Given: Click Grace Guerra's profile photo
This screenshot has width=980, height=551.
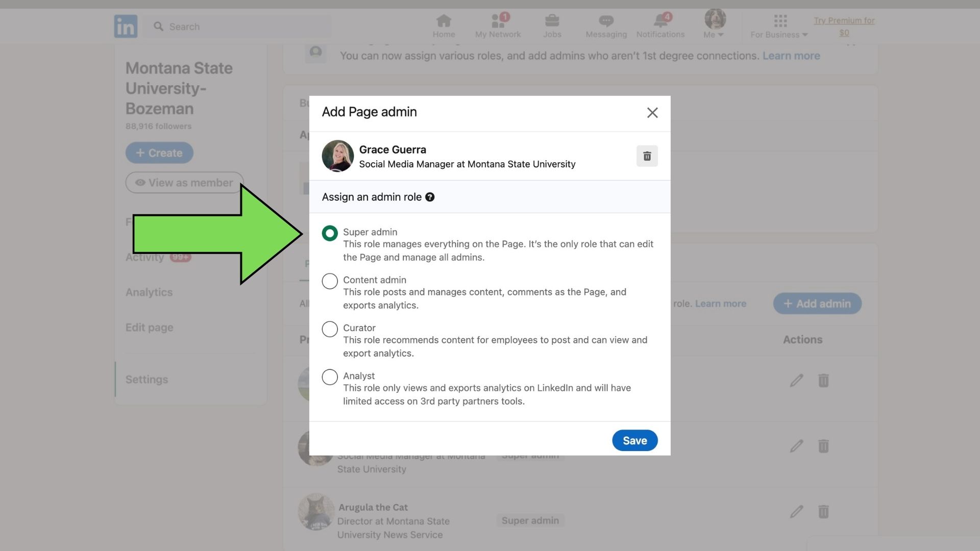Looking at the screenshot, I should (x=337, y=156).
